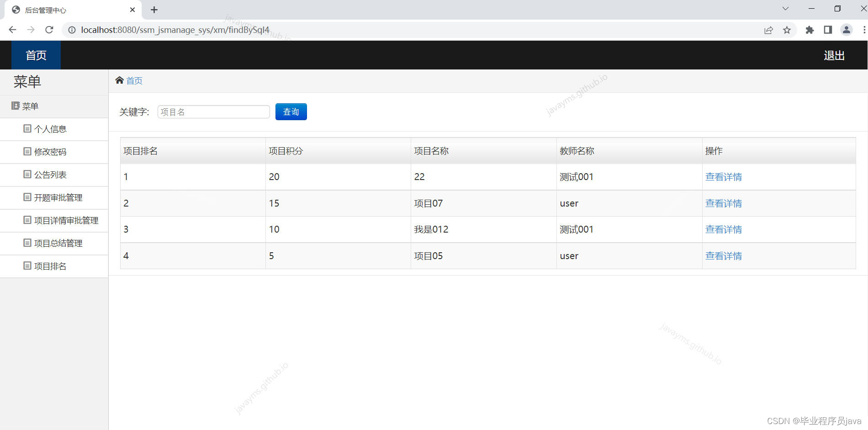This screenshot has width=868, height=430.
Task: Open the 修改密码 menu item
Action: pyautogui.click(x=54, y=152)
